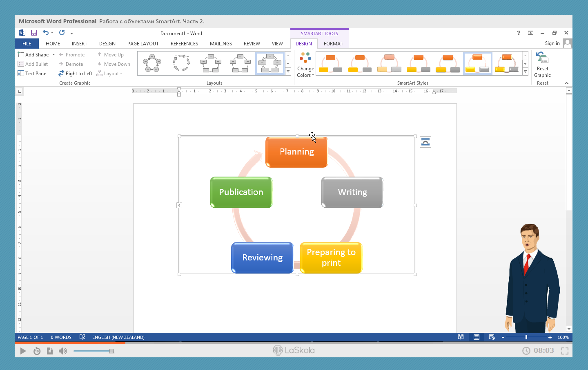Click the Sign in link
The width and height of the screenshot is (588, 370).
pos(552,43)
